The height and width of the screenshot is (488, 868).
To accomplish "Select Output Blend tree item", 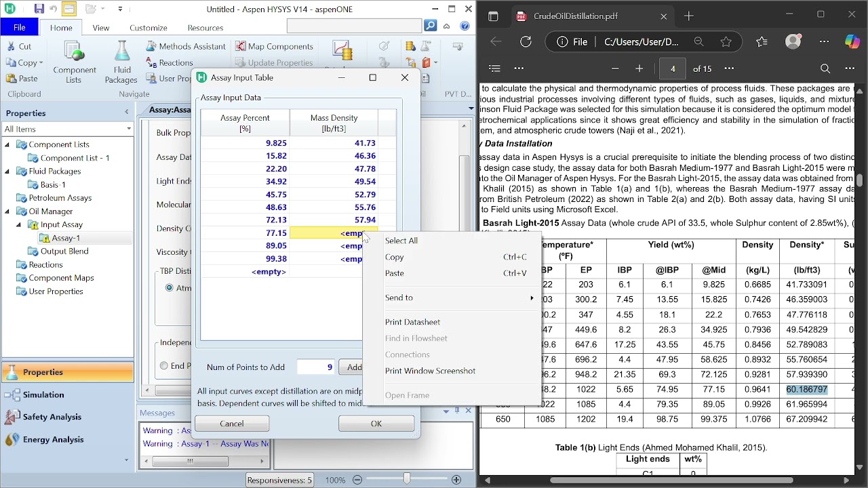I will pos(64,251).
